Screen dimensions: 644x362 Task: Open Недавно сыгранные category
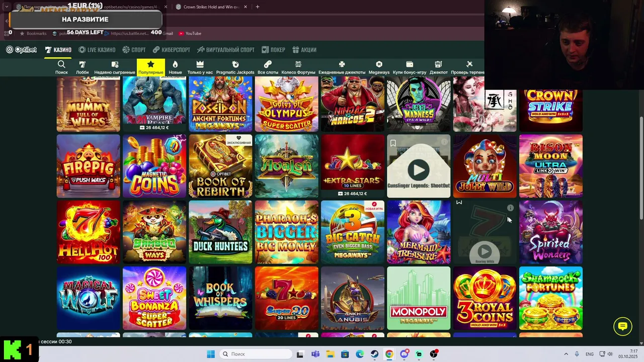(x=115, y=67)
